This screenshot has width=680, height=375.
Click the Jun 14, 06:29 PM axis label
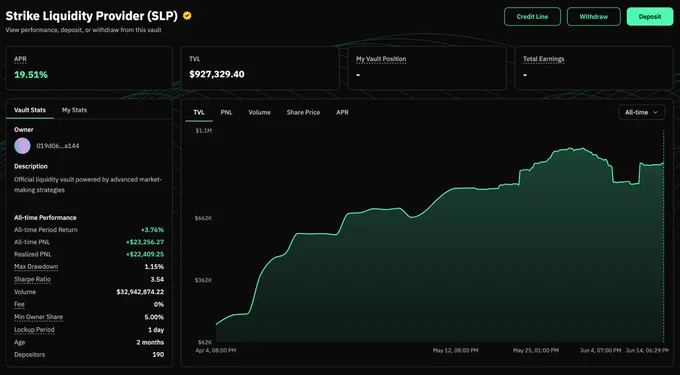647,350
